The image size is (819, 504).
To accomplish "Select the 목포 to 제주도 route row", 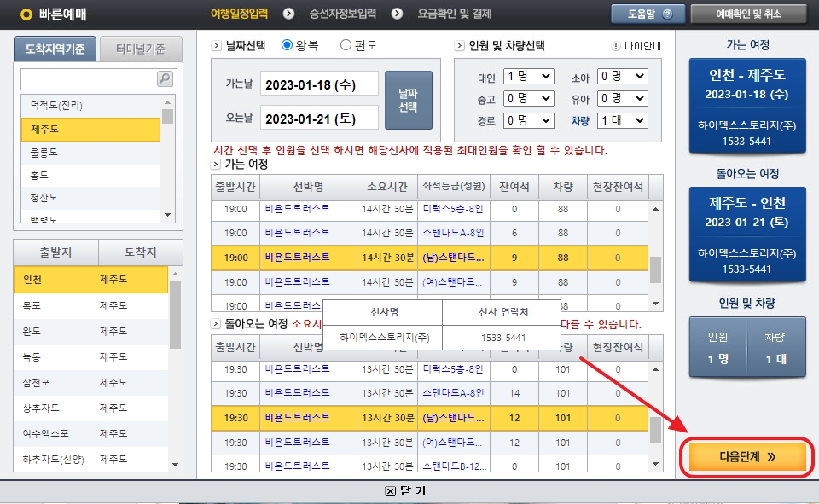I will [x=91, y=305].
